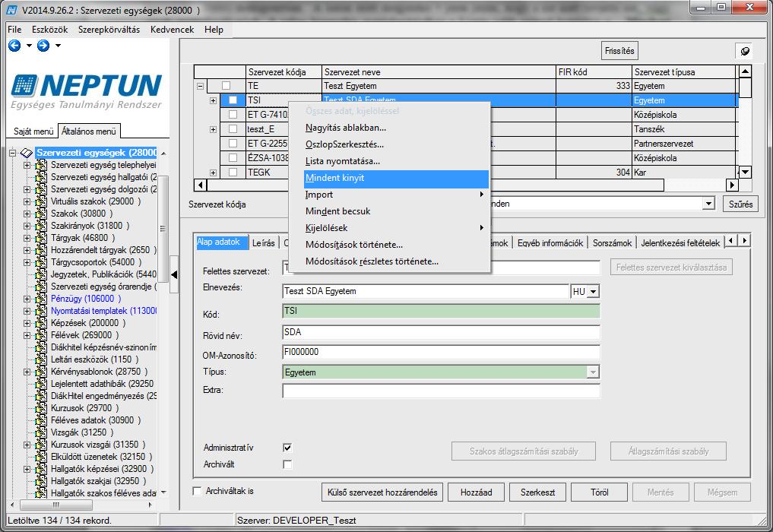The image size is (773, 532).
Task: Click the Elküldött üzenetek node icon
Action: point(41,457)
